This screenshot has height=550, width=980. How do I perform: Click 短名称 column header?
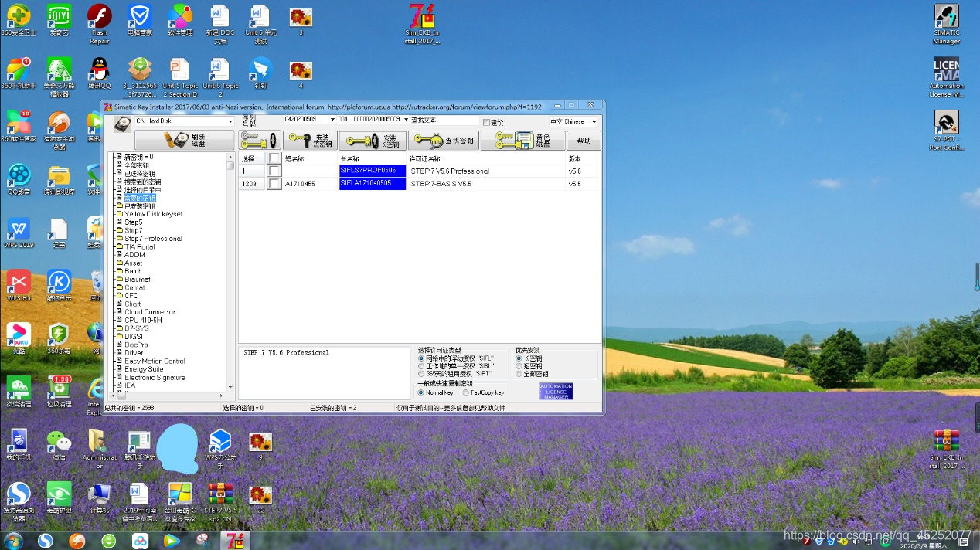[311, 158]
